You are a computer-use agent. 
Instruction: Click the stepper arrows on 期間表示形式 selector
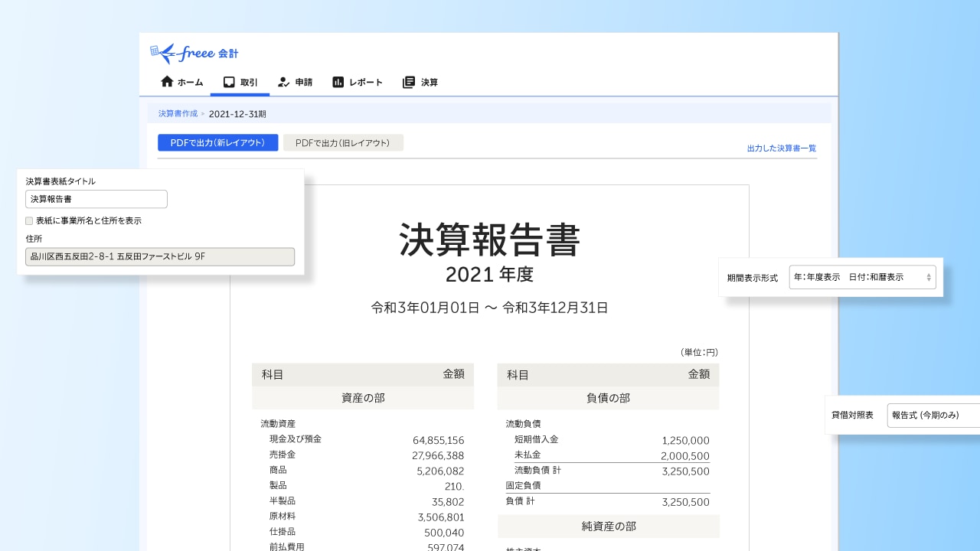pyautogui.click(x=928, y=277)
